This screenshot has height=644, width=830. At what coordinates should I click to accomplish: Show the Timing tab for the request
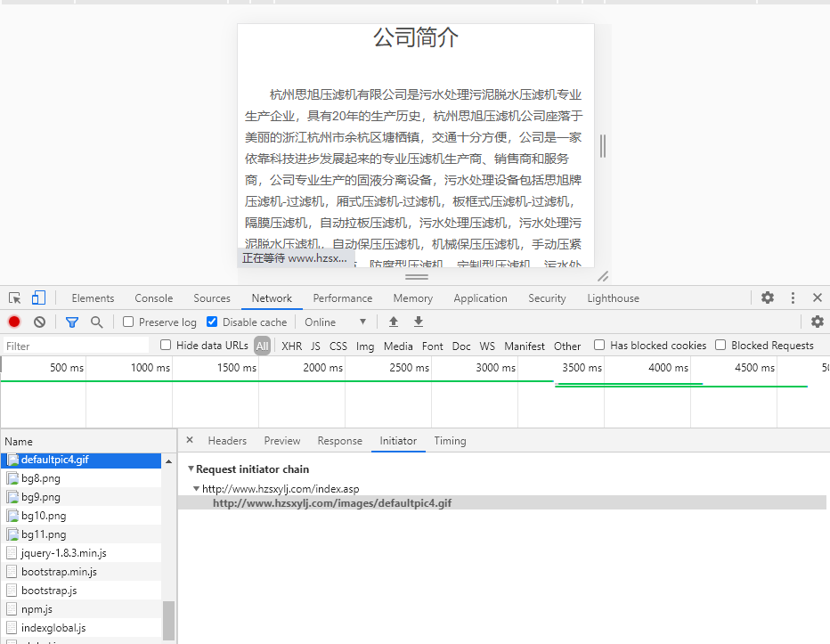(x=450, y=441)
